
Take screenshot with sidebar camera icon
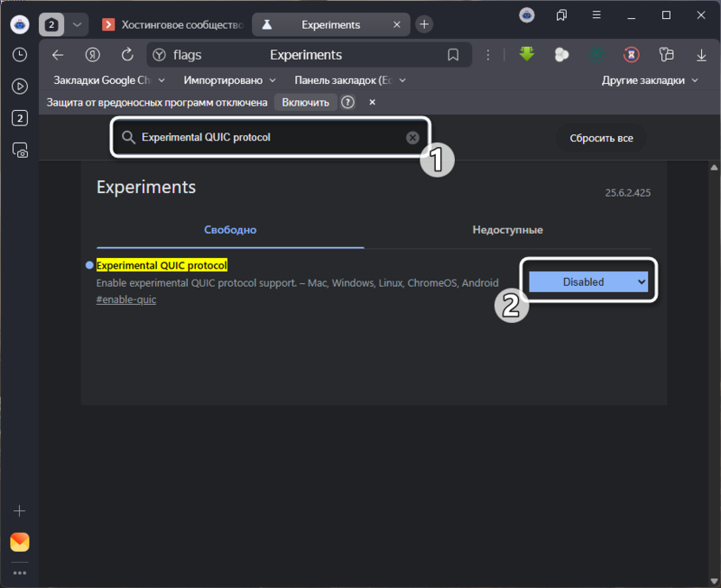(x=20, y=150)
